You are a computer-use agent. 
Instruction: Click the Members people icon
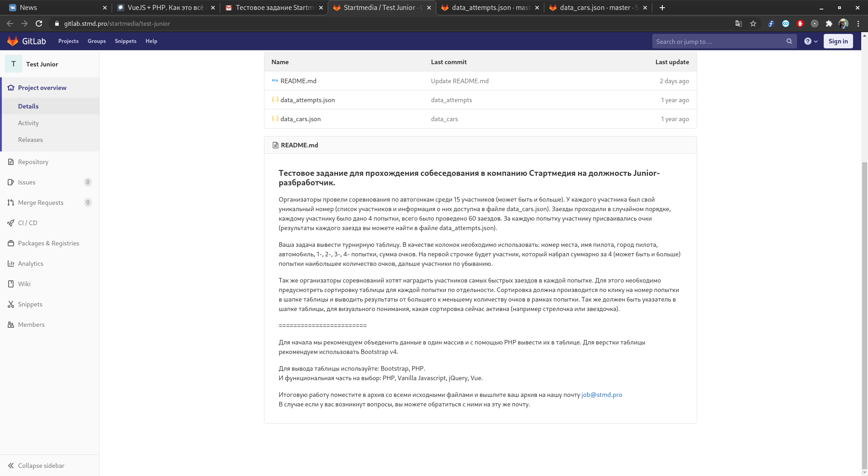11,325
